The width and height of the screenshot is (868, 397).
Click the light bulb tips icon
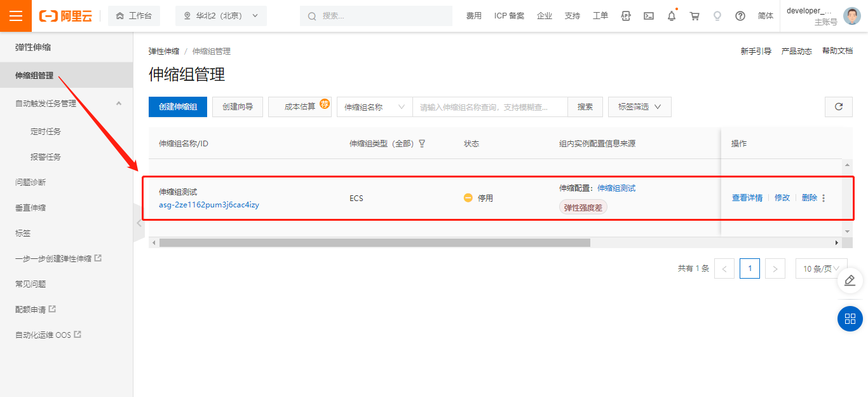click(717, 16)
